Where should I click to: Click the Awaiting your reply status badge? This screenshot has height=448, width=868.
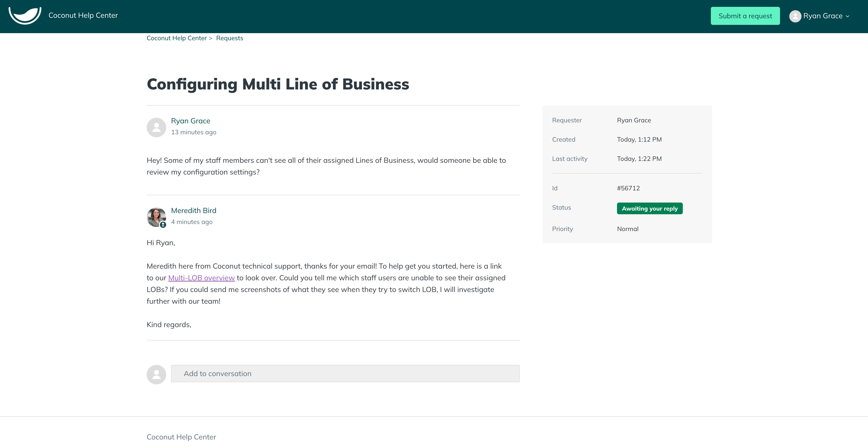coord(650,208)
